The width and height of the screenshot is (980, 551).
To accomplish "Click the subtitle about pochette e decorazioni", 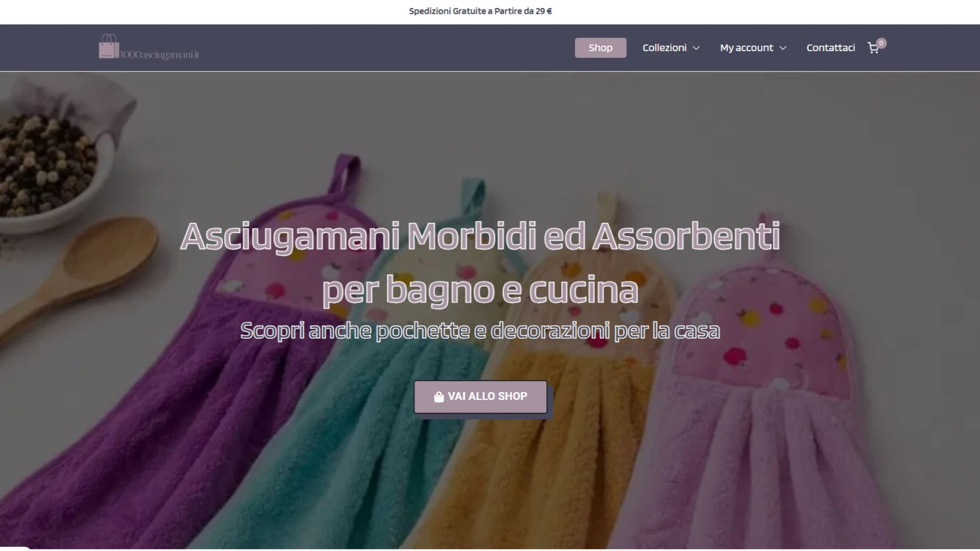I will tap(480, 331).
